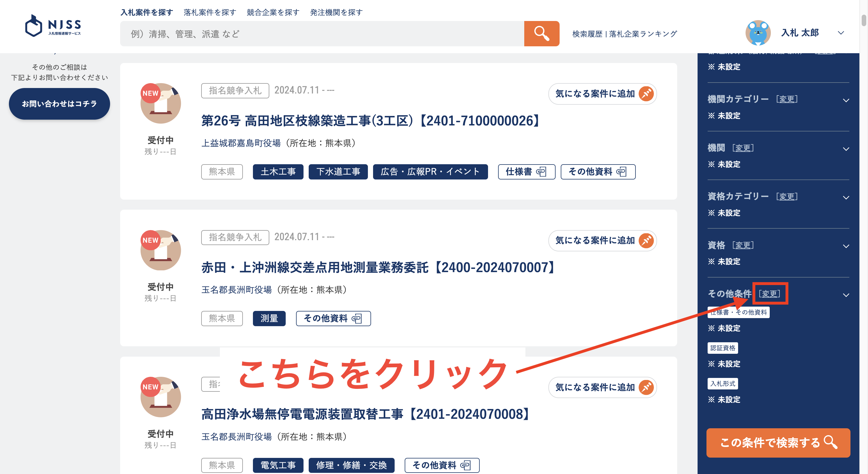Screen dimensions: 868x474
Task: Select the 競合企業を探す menu item
Action: tap(272, 12)
